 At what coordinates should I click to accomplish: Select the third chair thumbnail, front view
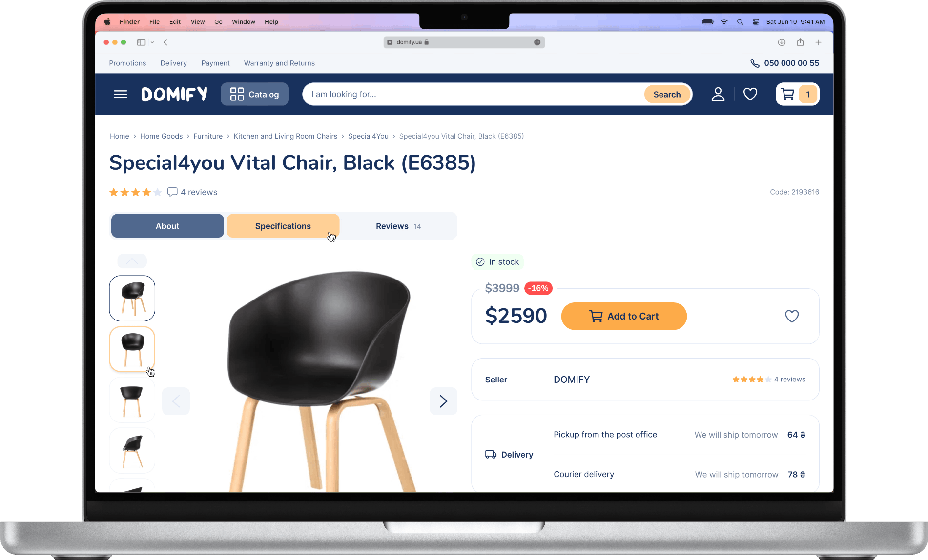(x=132, y=400)
